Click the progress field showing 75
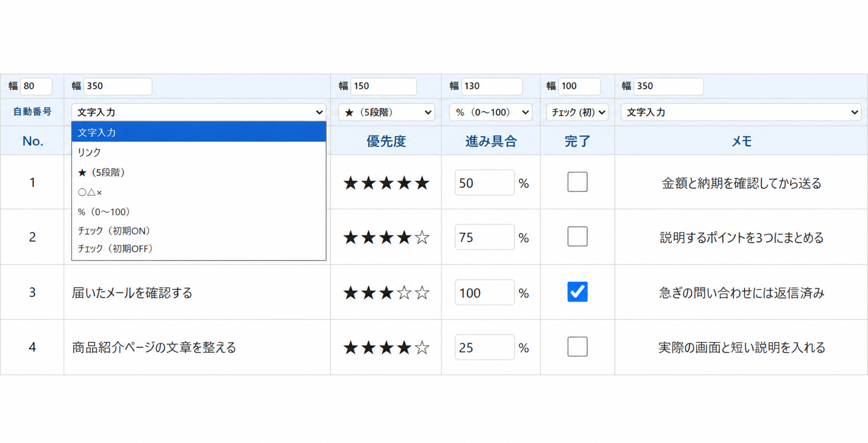868x443 pixels. 484,237
